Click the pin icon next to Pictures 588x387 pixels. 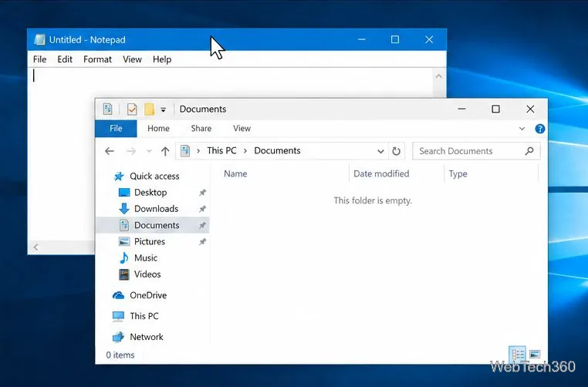tap(202, 241)
